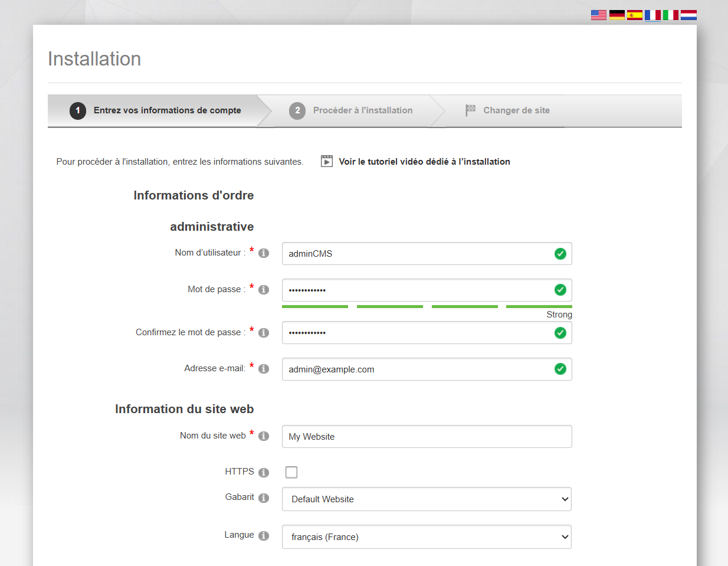Show info for Mot de passe field

264,290
